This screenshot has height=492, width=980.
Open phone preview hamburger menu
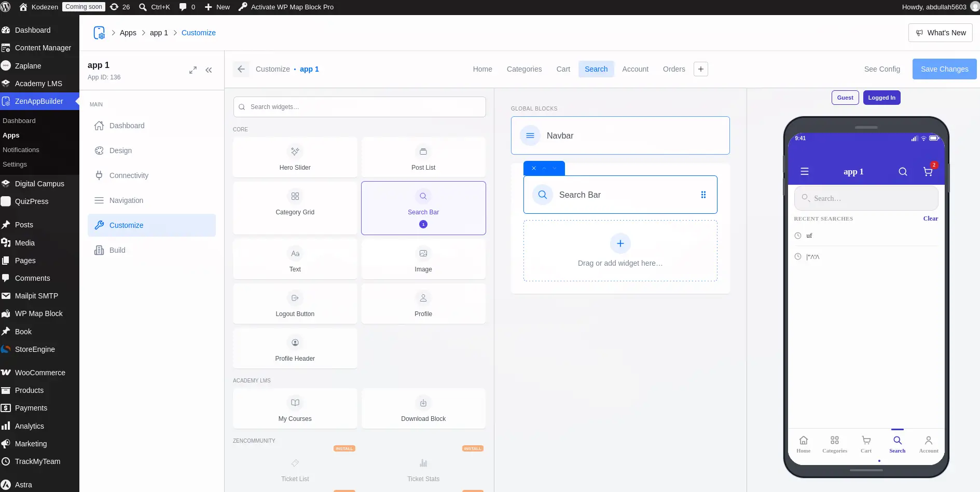click(805, 172)
